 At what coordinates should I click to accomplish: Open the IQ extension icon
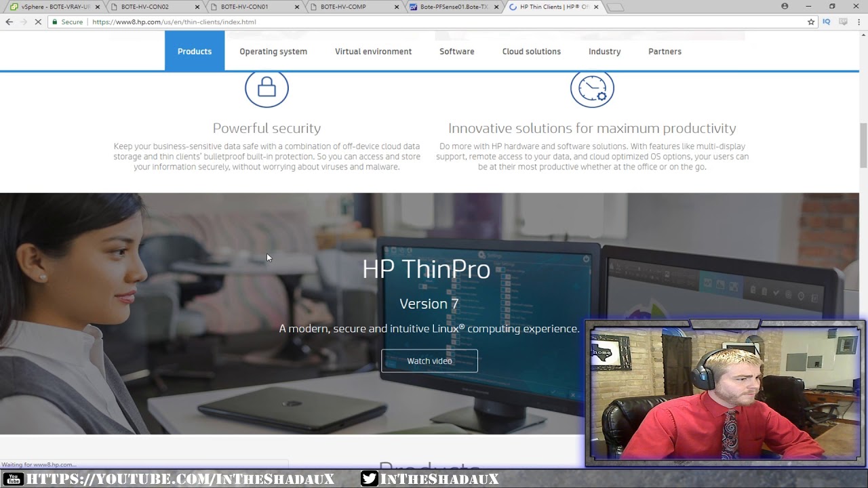827,22
